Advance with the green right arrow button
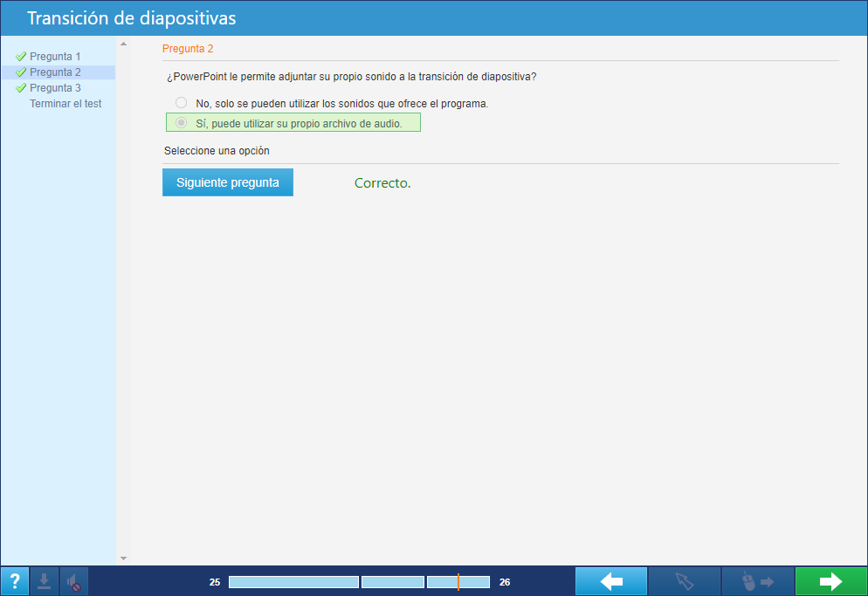Screen dimensions: 868x596 831,582
